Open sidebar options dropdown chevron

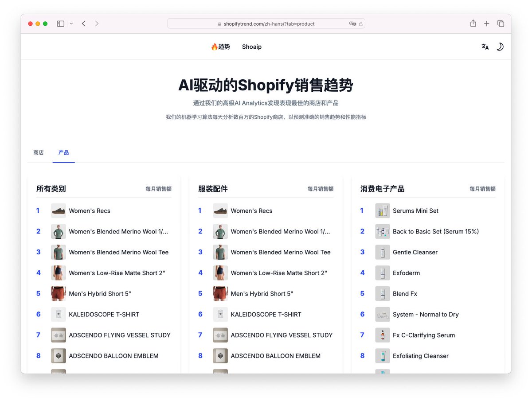(x=71, y=24)
